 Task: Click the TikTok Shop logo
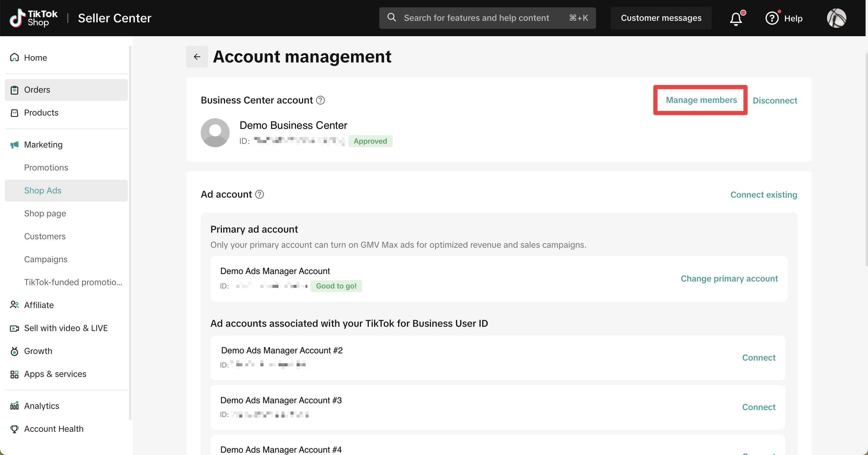[x=34, y=18]
